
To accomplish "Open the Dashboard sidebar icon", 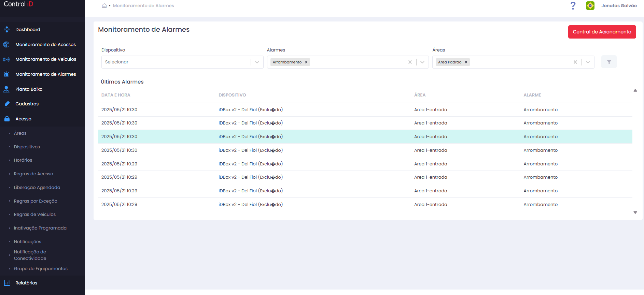I will [x=6, y=29].
